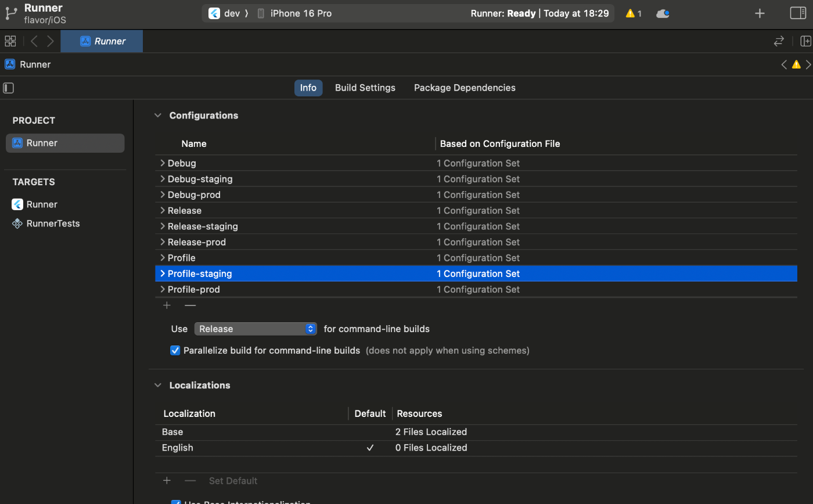
Task: Click 0 Files Localized for English
Action: pos(431,448)
